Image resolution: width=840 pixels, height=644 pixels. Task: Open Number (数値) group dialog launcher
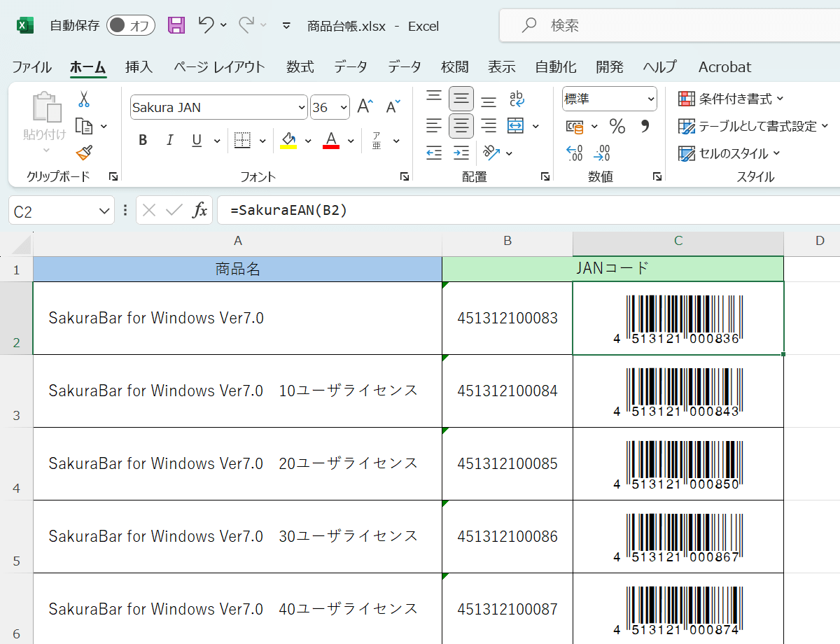[x=657, y=177]
